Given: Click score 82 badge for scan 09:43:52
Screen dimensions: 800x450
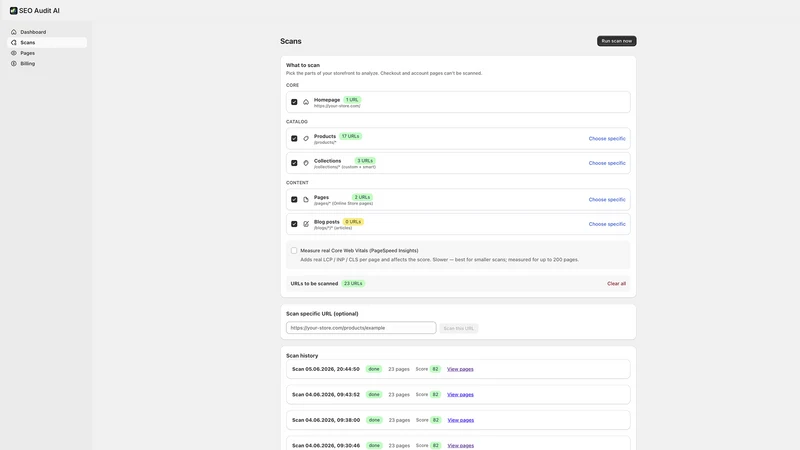Looking at the screenshot, I should pos(435,394).
